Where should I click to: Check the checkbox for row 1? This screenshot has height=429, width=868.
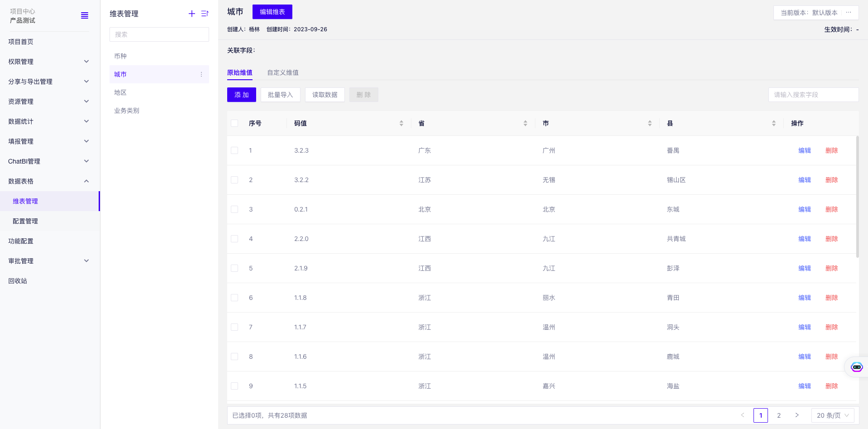(x=234, y=150)
